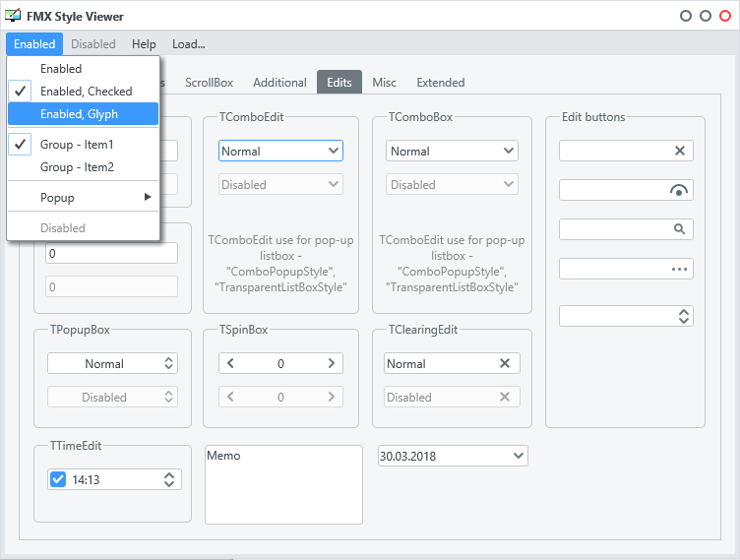Image resolution: width=740 pixels, height=560 pixels.
Task: Click the disabled number field showing 0
Action: 111,286
